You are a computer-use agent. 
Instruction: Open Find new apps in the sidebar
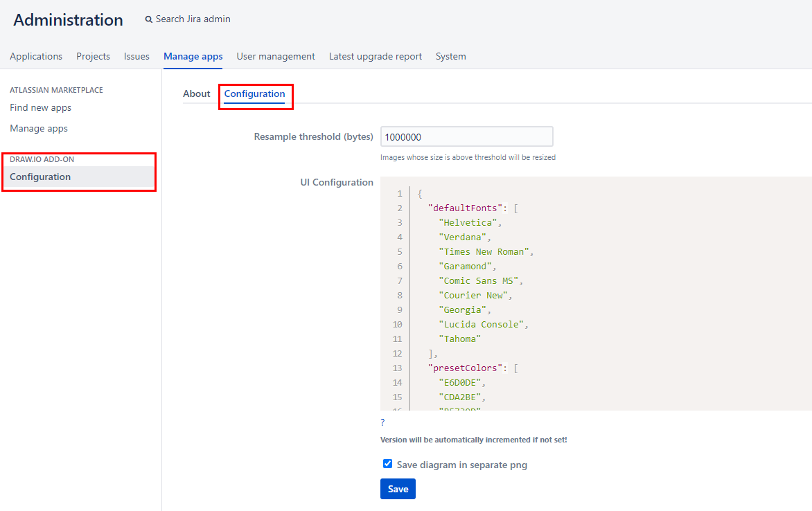[40, 107]
